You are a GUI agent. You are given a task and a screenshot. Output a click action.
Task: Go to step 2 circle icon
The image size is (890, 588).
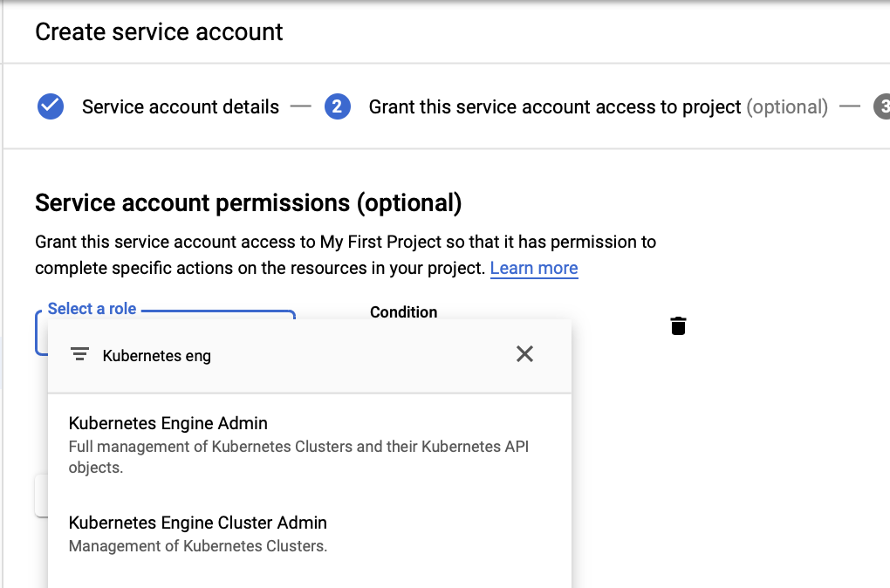[x=337, y=106]
